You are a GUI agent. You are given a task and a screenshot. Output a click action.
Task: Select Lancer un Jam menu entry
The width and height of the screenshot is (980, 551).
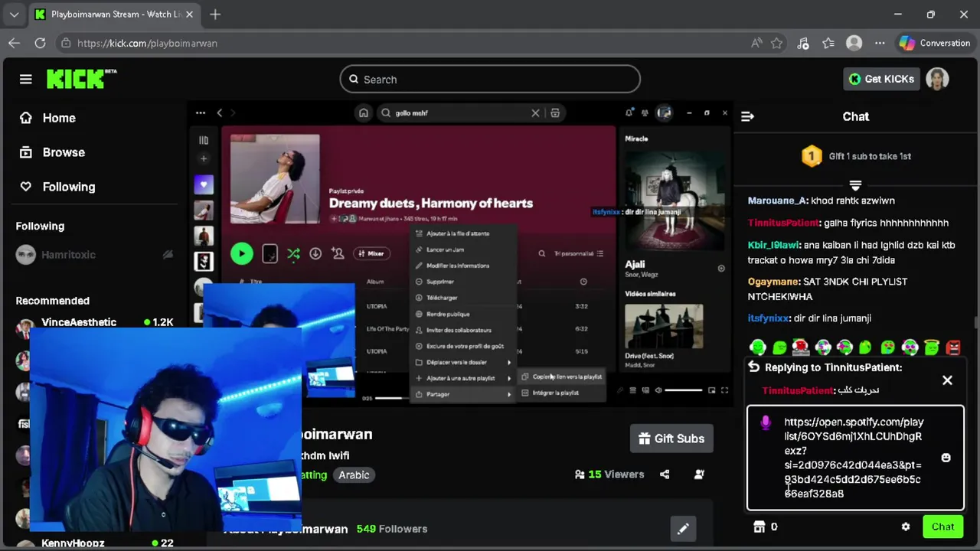coord(462,249)
